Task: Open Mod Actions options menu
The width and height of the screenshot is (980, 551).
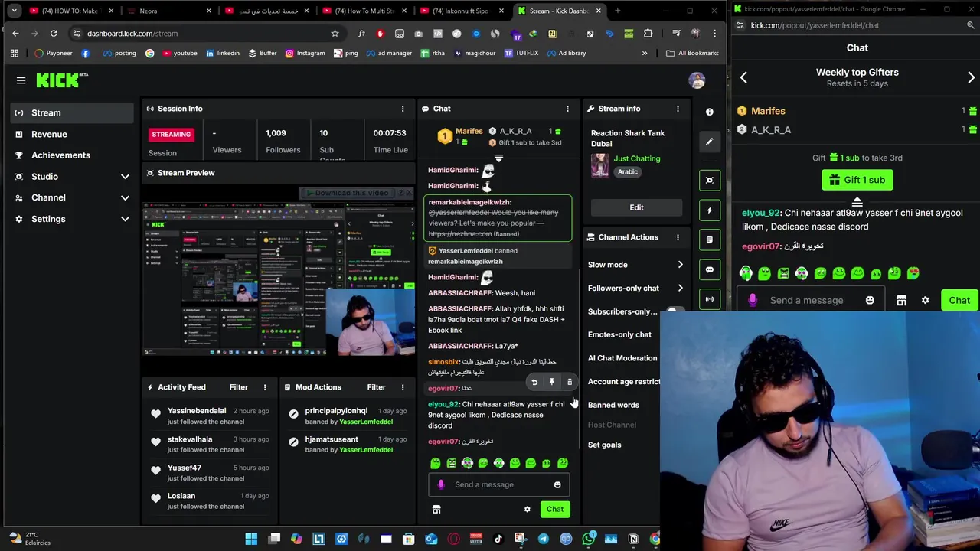Action: point(403,387)
